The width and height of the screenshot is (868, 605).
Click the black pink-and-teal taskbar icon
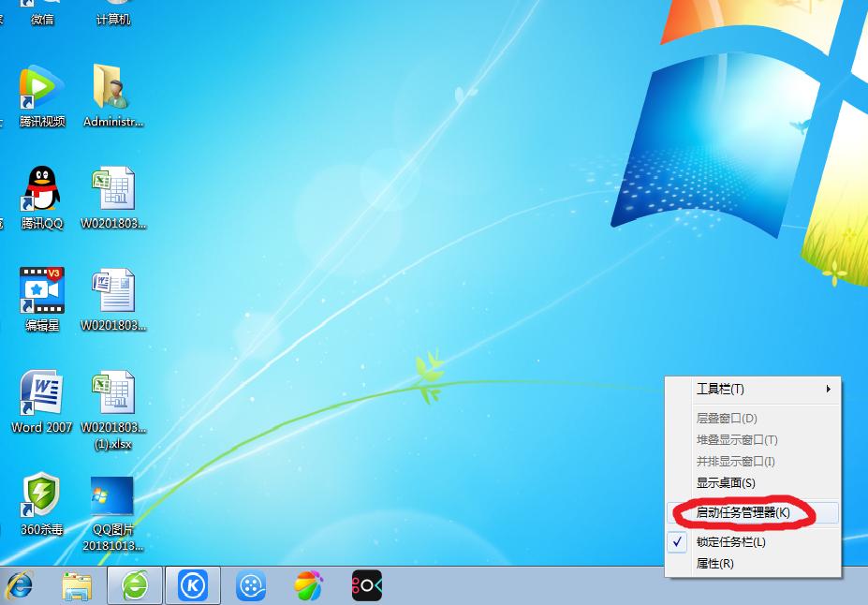tap(366, 586)
